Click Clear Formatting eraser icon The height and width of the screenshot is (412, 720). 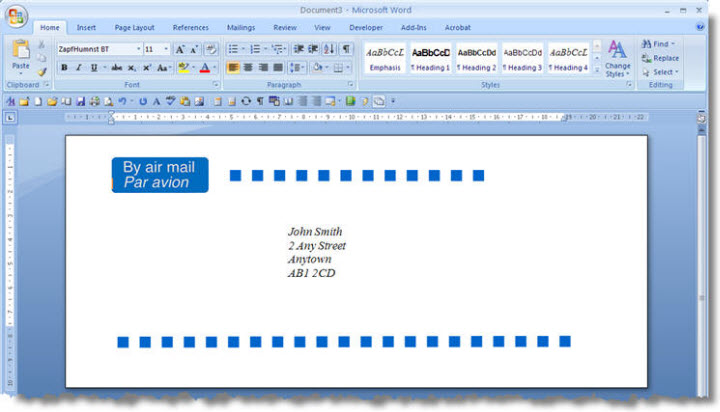[211, 49]
